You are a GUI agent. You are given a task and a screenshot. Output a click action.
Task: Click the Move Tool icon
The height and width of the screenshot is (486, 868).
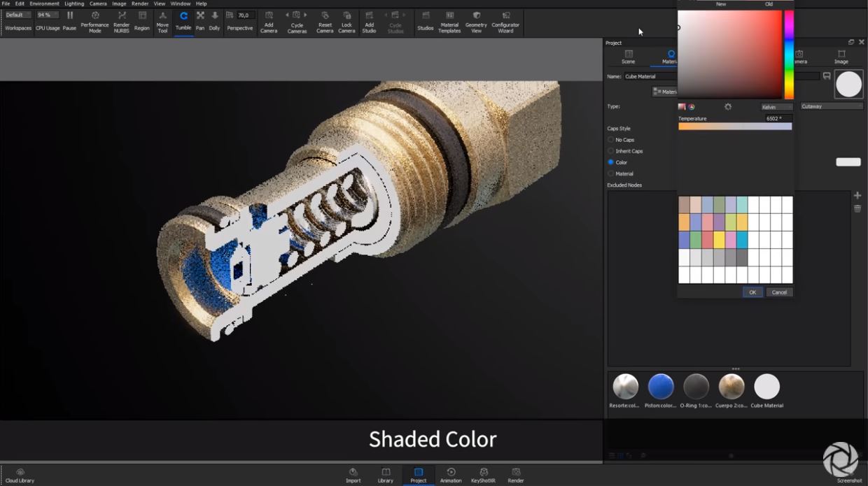point(162,20)
